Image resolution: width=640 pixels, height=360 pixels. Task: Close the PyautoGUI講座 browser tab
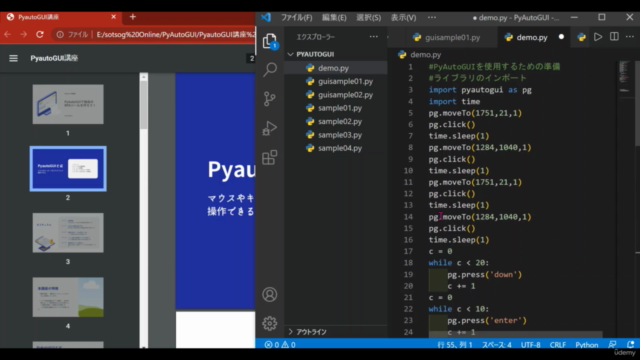113,17
